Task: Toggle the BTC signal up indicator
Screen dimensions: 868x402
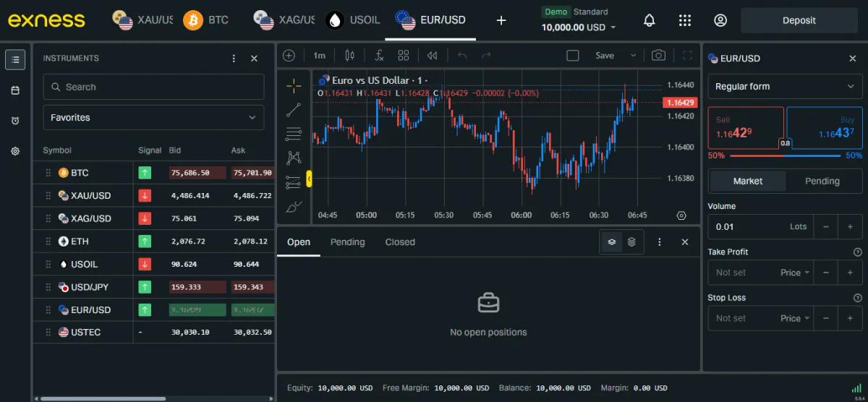Action: pos(145,173)
